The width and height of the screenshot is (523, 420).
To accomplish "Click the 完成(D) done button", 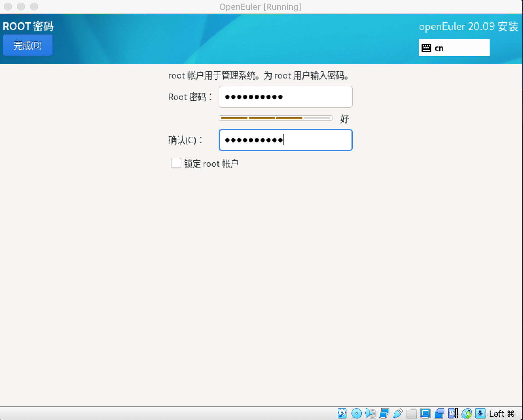I will coord(28,45).
